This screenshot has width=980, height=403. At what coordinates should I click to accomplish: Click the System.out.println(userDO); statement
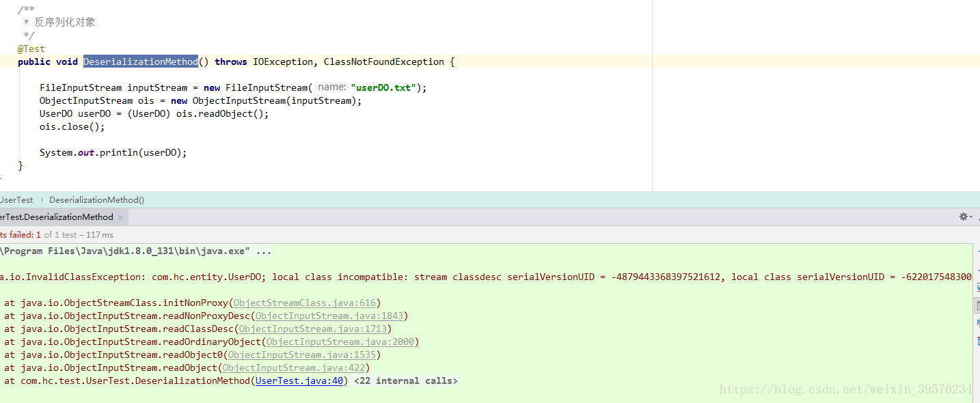(113, 153)
